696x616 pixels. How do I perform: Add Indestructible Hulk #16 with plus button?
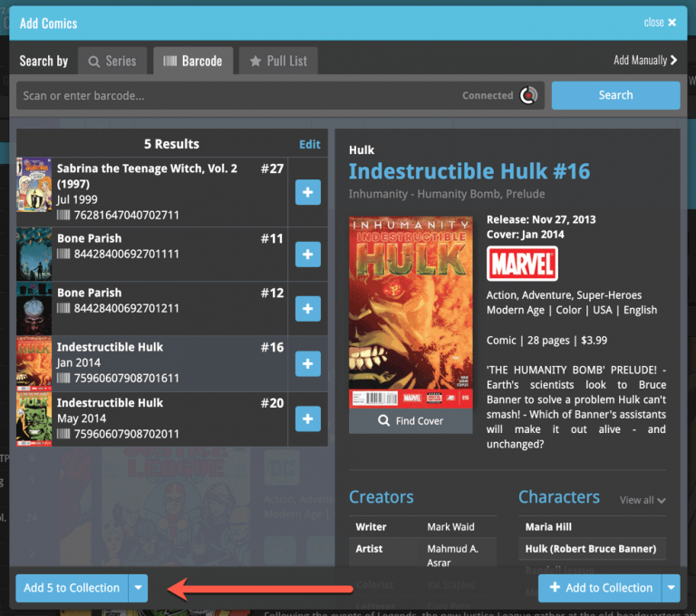point(308,363)
